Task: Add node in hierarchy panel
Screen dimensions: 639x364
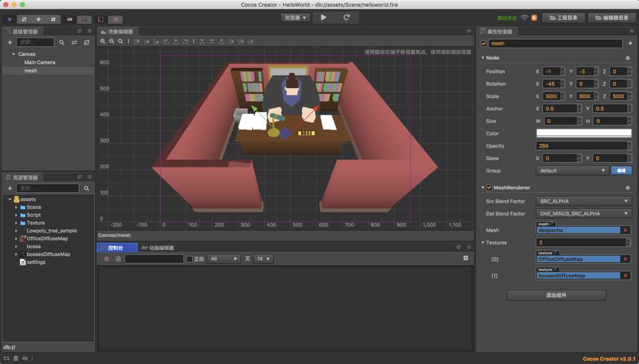Action: (x=10, y=42)
